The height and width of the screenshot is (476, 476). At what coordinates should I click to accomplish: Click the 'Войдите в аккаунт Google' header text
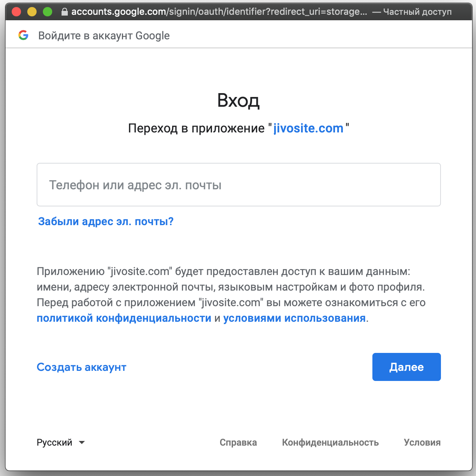[104, 35]
